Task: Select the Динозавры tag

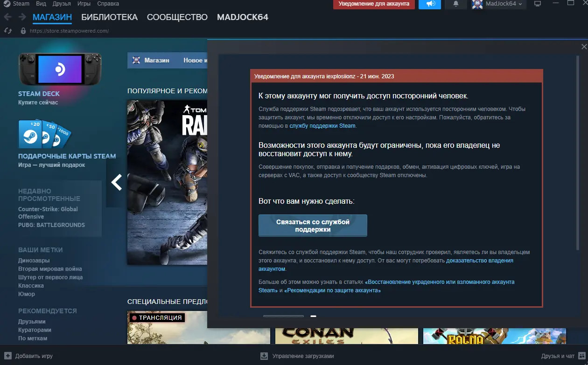Action: 34,261
